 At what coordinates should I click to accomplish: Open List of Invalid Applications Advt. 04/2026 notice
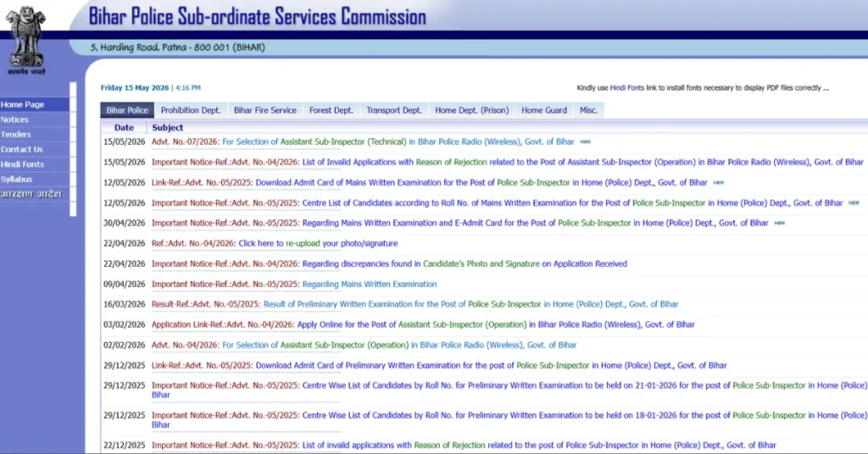tap(507, 162)
